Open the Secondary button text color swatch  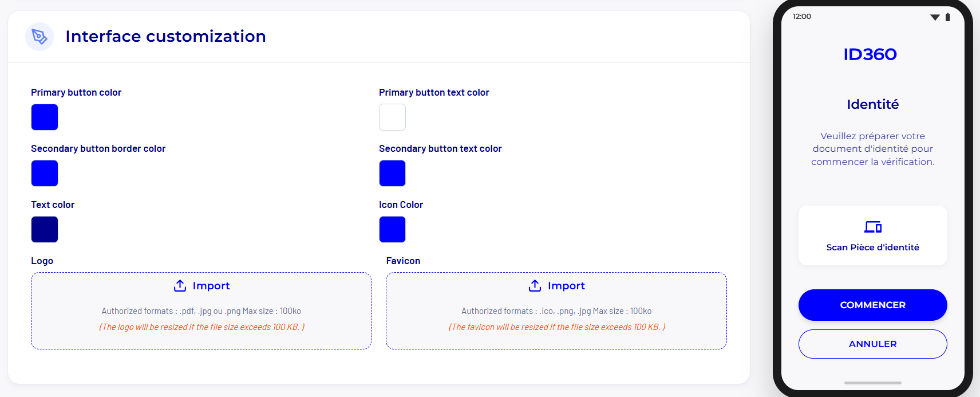(x=392, y=174)
